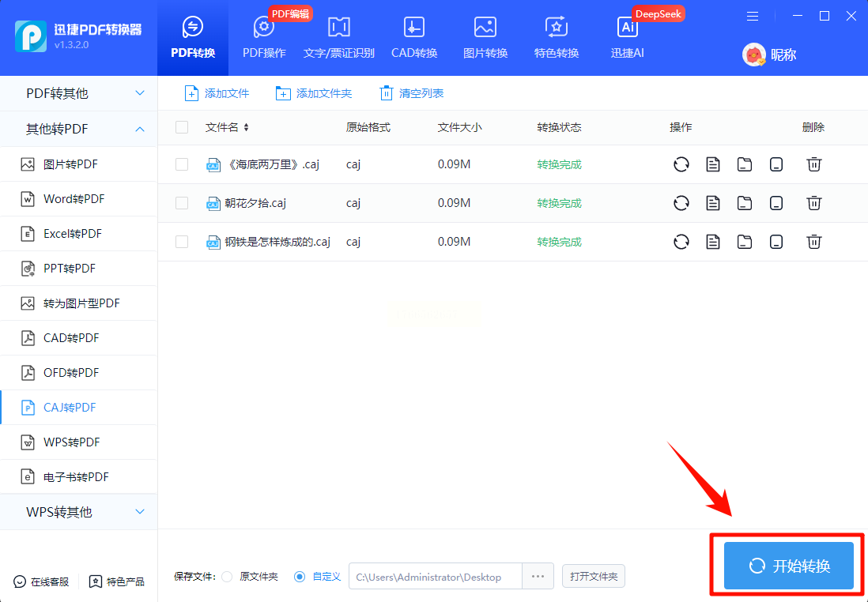Open converted file icon for 《海底两万里》.caj
Image resolution: width=868 pixels, height=602 pixels.
click(713, 164)
